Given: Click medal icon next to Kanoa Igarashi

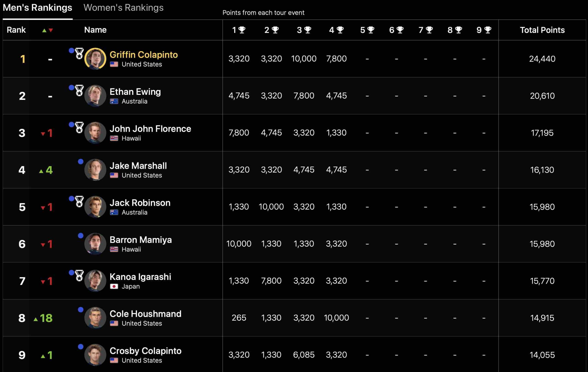Looking at the screenshot, I should (79, 276).
